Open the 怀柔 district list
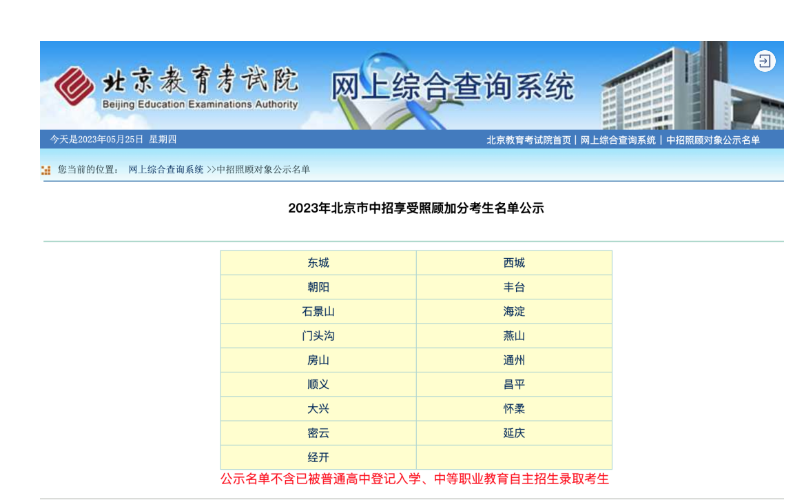Image resolution: width=808 pixels, height=500 pixels. tap(514, 409)
